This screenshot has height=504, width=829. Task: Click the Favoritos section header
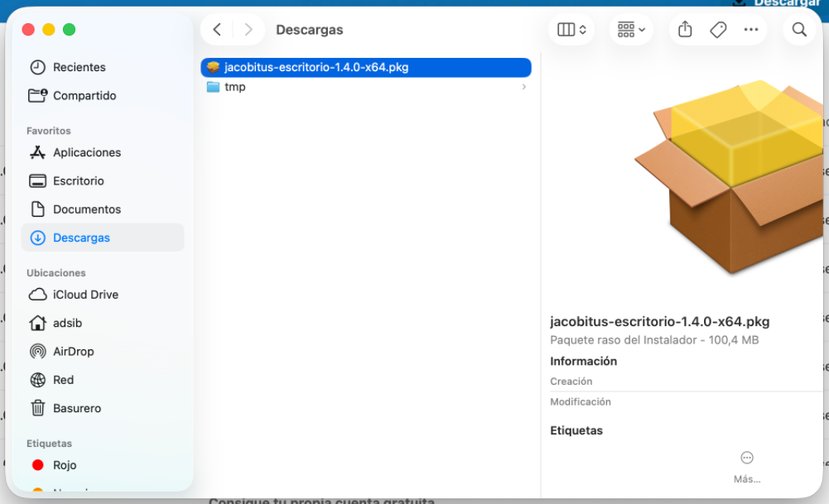click(x=49, y=131)
